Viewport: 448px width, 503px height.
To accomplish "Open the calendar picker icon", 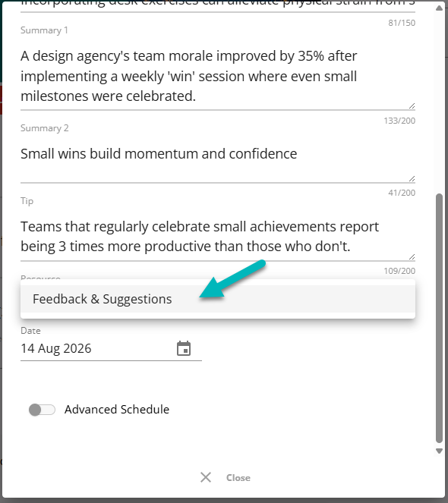I will coord(184,348).
